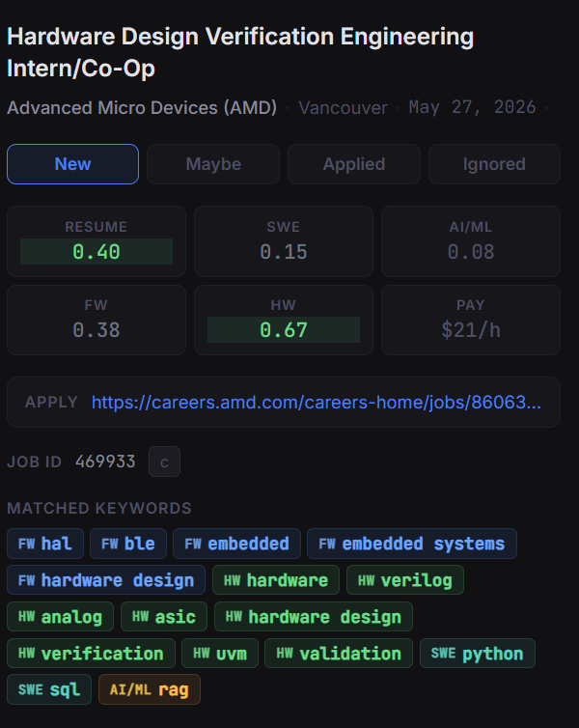
Task: Click the FW ble keyword tag
Action: click(x=128, y=544)
